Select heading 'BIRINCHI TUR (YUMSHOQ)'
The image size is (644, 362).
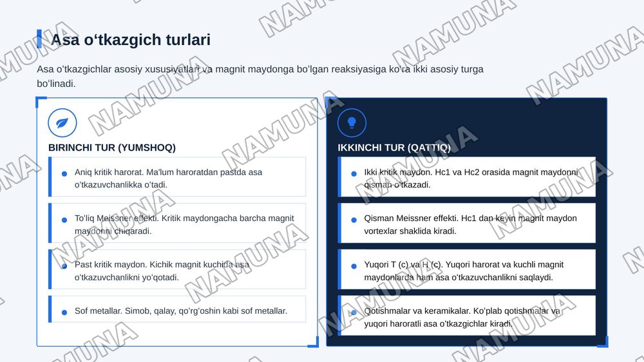pos(112,148)
